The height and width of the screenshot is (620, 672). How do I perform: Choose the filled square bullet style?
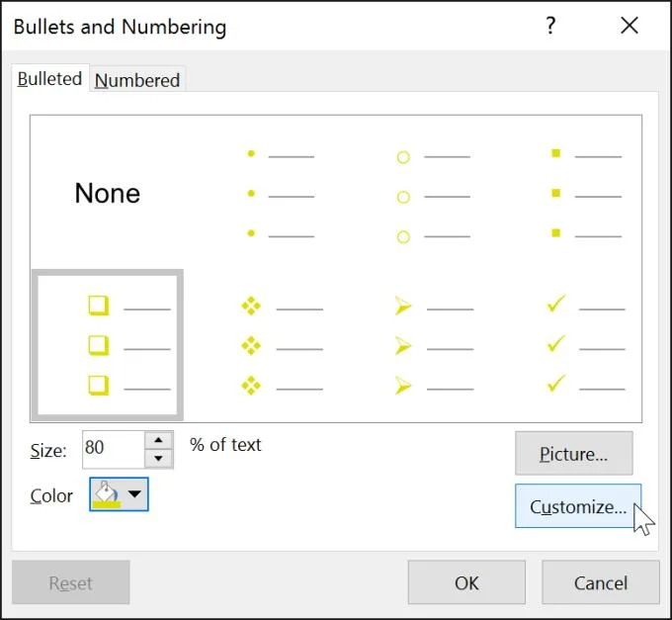pyautogui.click(x=565, y=193)
